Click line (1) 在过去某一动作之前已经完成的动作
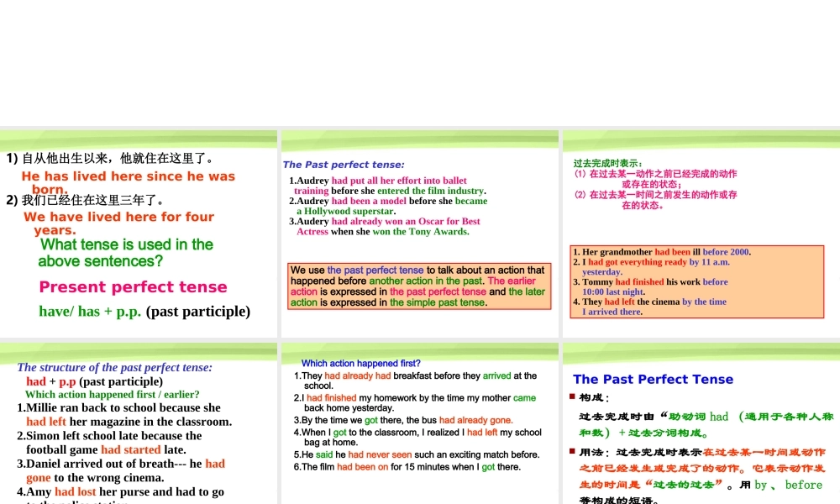 pos(655,179)
